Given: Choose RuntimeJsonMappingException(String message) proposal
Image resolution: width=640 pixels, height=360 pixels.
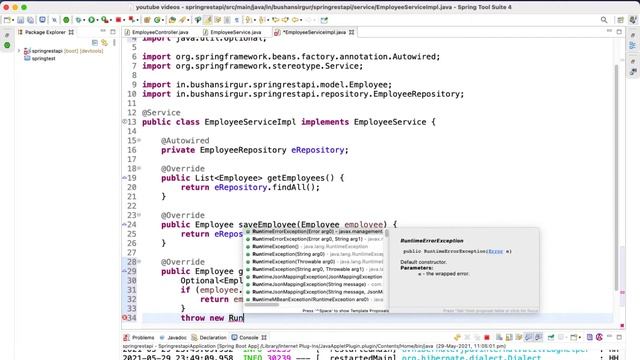Looking at the screenshot, I should click(314, 284).
